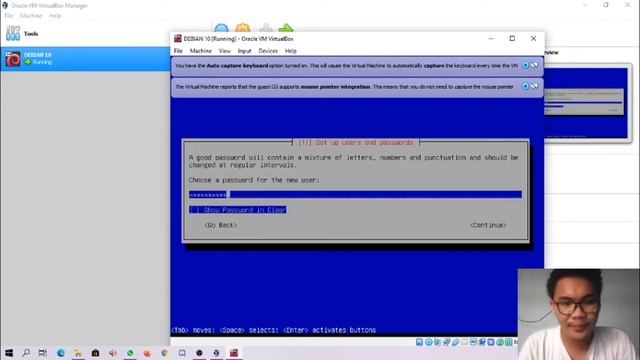Suppress future Auto capture keyboard notifications
The image size is (640, 360).
pos(534,65)
